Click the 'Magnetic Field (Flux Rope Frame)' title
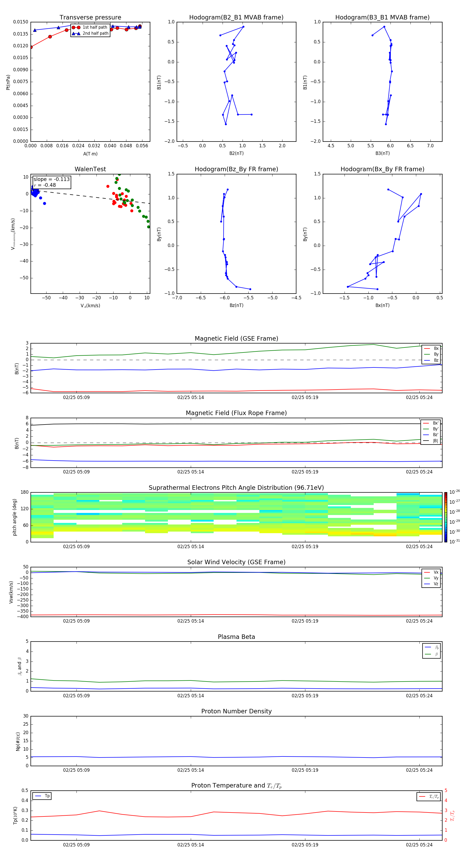473x868 pixels. point(236,413)
